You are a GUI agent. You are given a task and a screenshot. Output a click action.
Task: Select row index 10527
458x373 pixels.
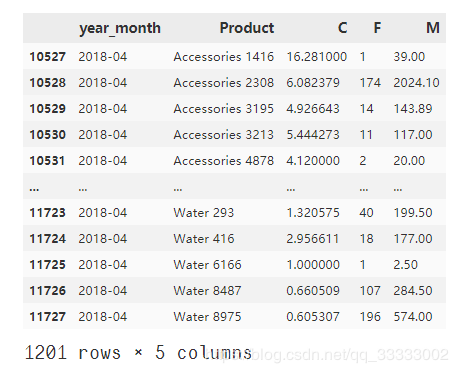47,57
